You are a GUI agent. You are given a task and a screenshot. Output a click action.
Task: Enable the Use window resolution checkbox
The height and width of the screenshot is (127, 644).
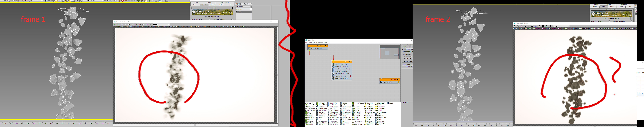click(x=209, y=19)
